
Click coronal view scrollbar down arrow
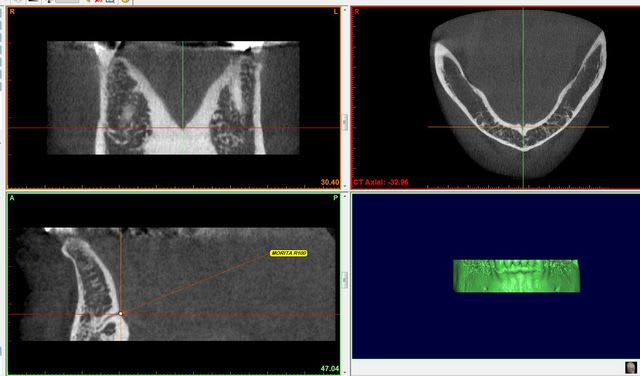pyautogui.click(x=345, y=187)
